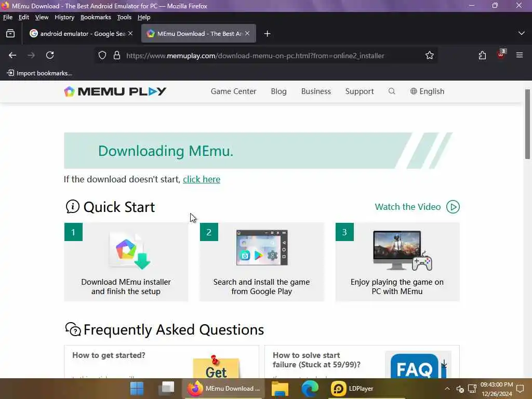Bookmark this page with the star icon
Image resolution: width=532 pixels, height=399 pixels.
coord(430,55)
